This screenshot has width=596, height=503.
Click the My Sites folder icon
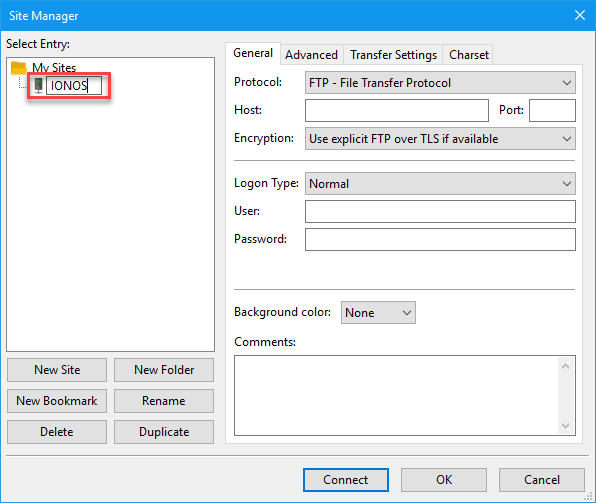click(x=19, y=68)
